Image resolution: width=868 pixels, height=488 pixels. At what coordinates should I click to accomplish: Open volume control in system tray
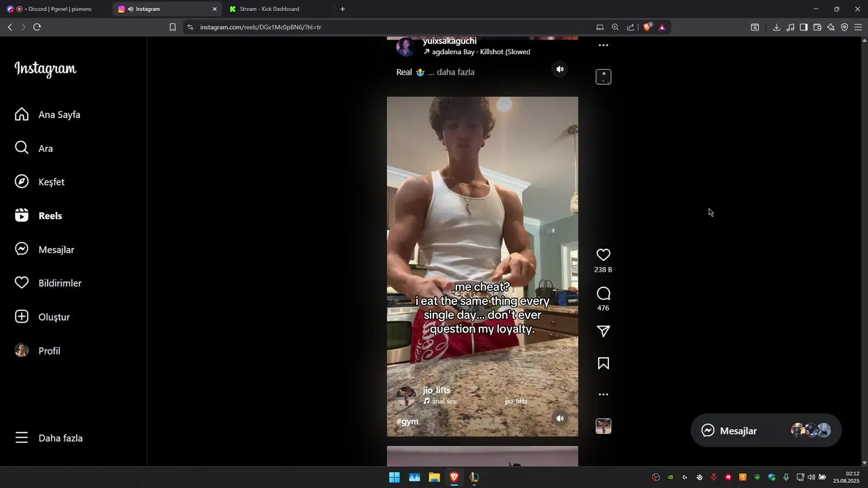[811, 477]
